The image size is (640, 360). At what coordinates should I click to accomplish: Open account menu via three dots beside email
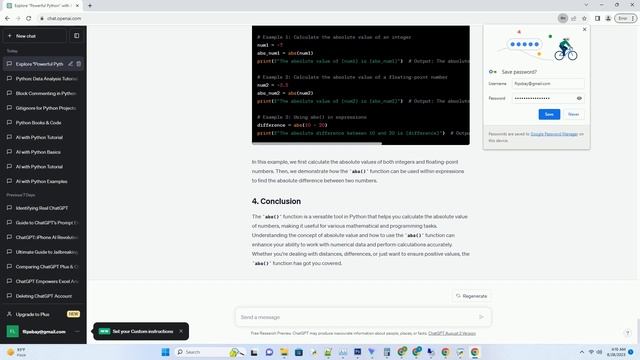tap(78, 331)
